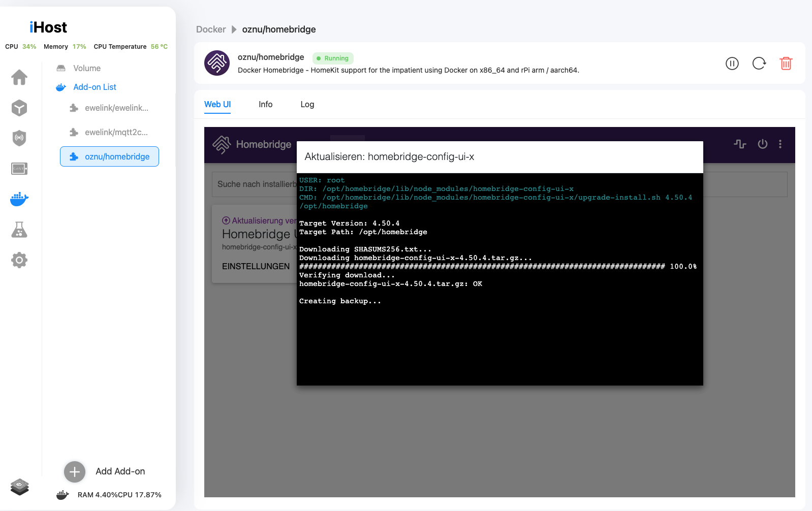Image resolution: width=812 pixels, height=511 pixels.
Task: Open the Home icon in sidebar
Action: coord(19,77)
